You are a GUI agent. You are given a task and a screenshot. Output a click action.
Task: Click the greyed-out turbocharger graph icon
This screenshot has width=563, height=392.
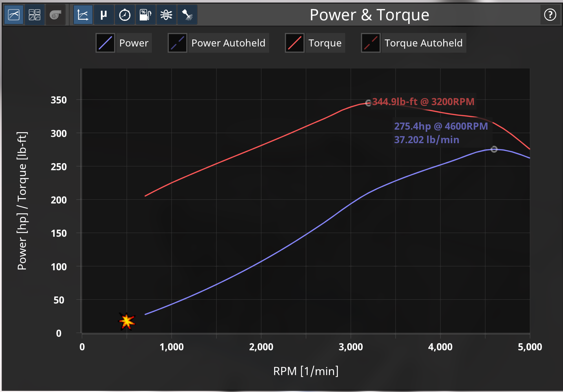pyautogui.click(x=55, y=15)
